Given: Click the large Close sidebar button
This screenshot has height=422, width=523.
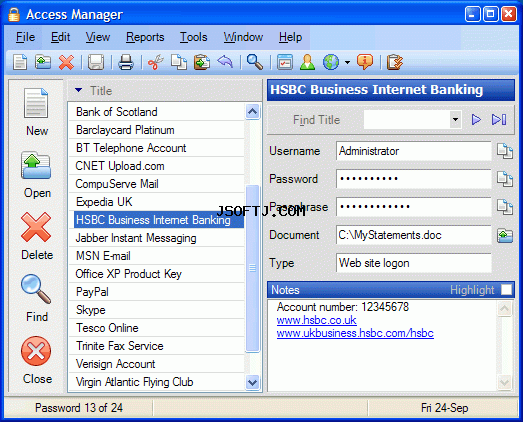Looking at the screenshot, I should [37, 360].
